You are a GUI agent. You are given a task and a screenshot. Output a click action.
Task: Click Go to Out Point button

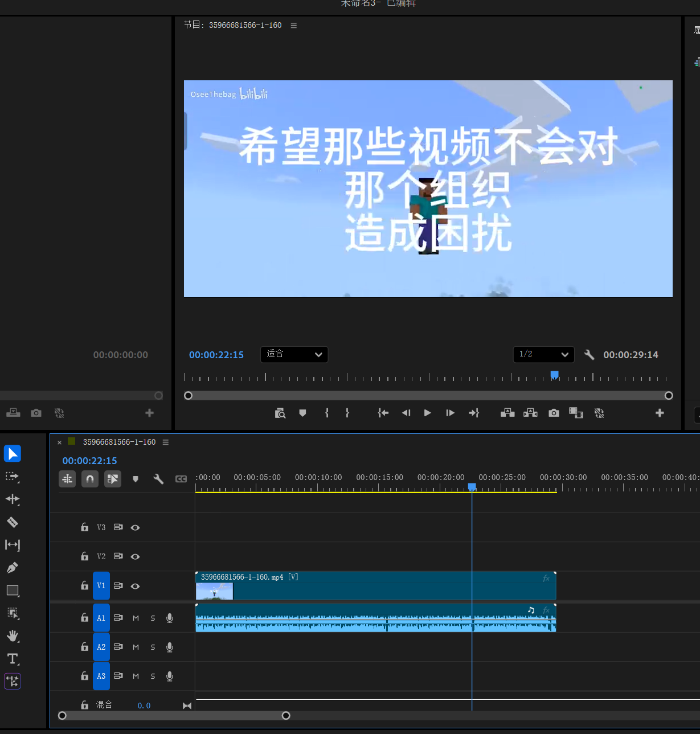474,413
